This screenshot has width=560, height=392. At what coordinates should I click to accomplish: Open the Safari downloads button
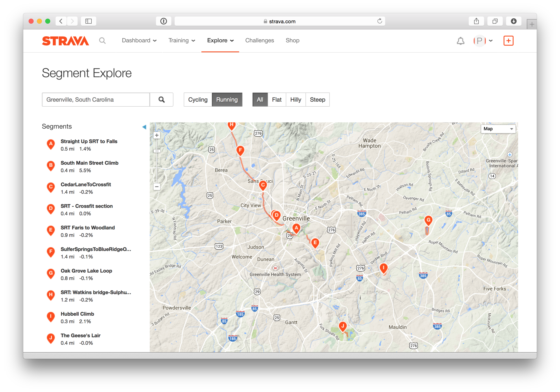tap(513, 21)
